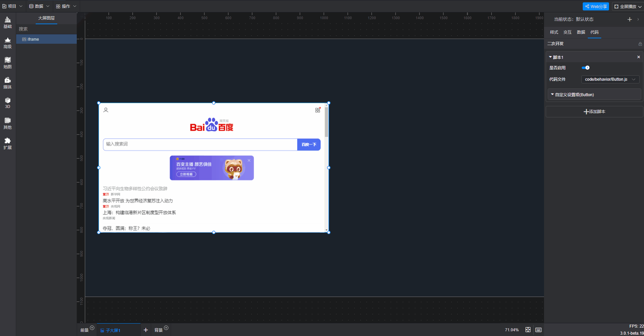Click the lock icon beside 二次开发
644x336 pixels.
pos(640,44)
